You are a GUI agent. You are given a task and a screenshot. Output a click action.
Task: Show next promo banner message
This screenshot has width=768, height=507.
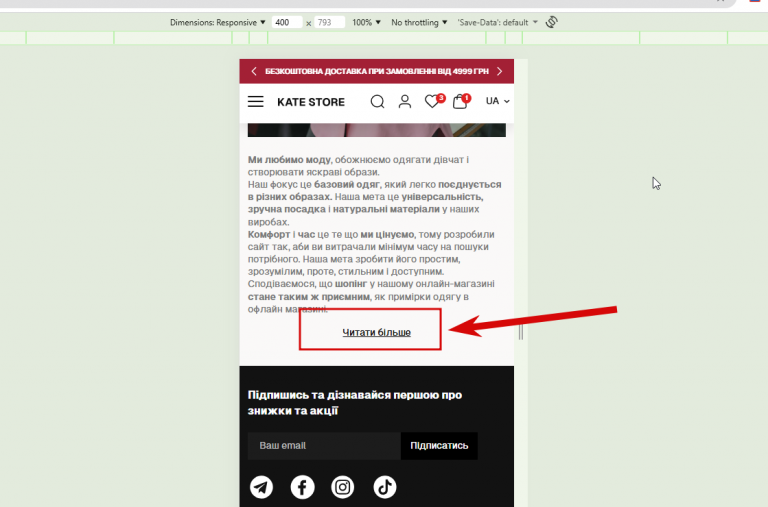click(x=500, y=72)
